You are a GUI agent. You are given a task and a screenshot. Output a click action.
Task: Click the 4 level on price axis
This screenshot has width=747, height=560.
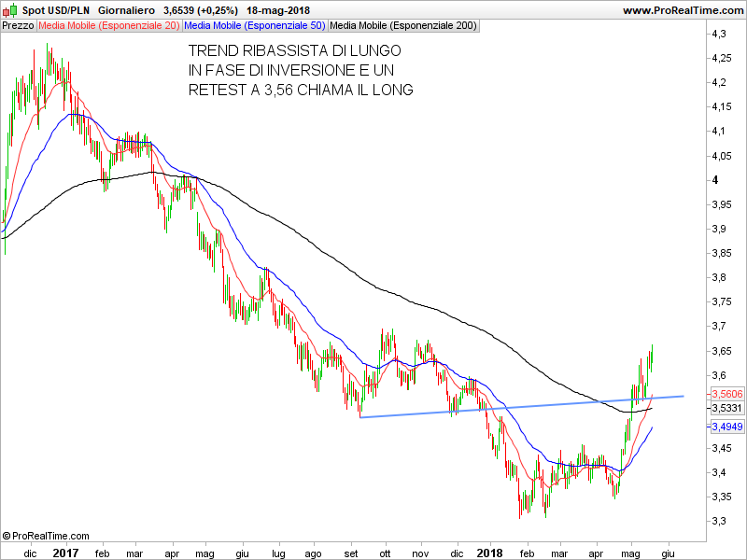714,180
